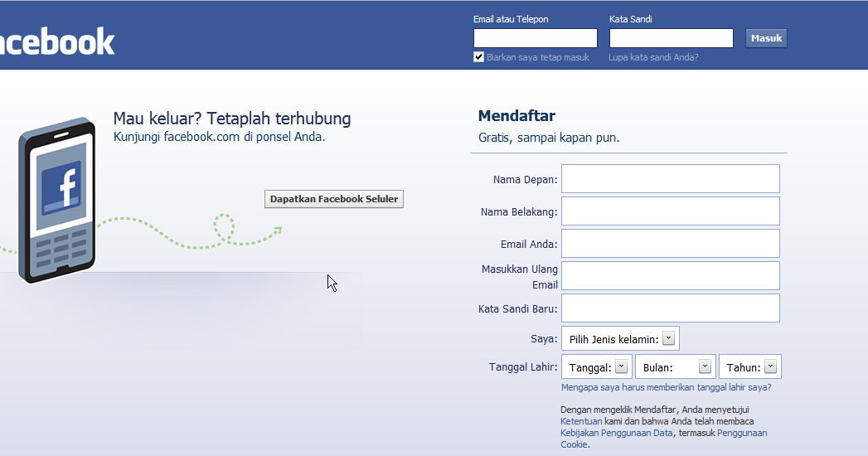
Task: Click the 'Gratis, sampai kapan pun.' text
Action: click(549, 138)
